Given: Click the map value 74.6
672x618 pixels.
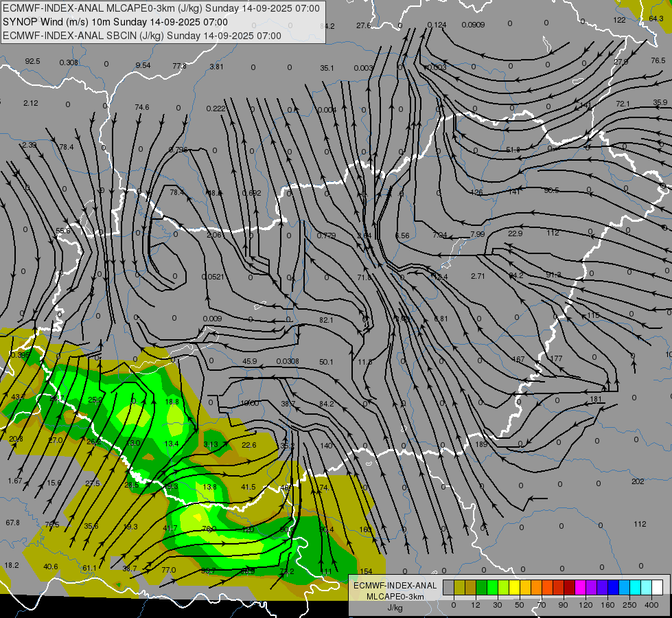Looking at the screenshot, I should [142, 107].
